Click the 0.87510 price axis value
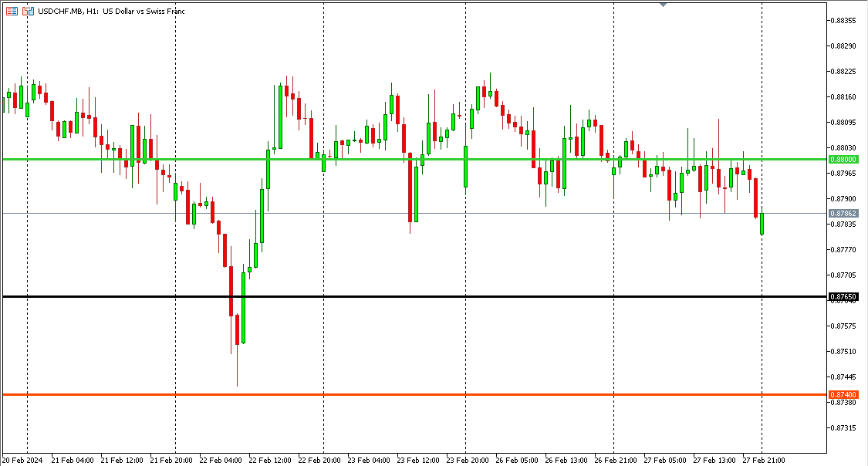Screen dimensions: 868x466 point(843,352)
